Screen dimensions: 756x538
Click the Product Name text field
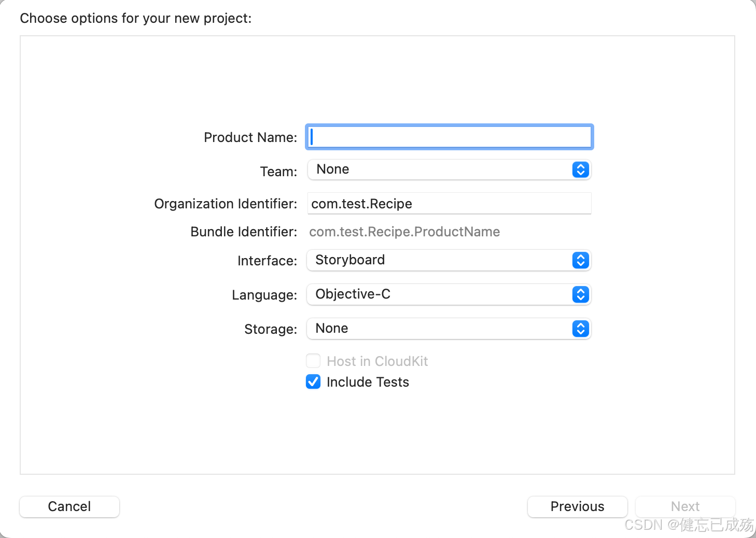pyautogui.click(x=449, y=137)
